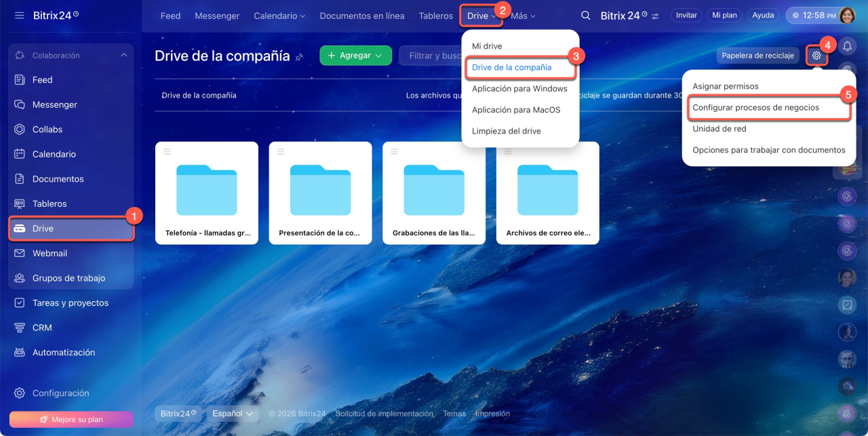Expand the Más menu in top bar

pos(523,16)
